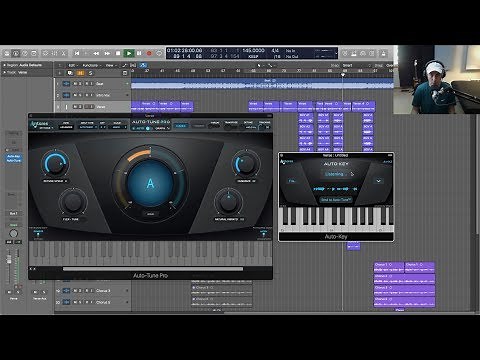The image size is (480, 360).
Task: Open the Edit menu in tracks area
Action: tap(72, 65)
